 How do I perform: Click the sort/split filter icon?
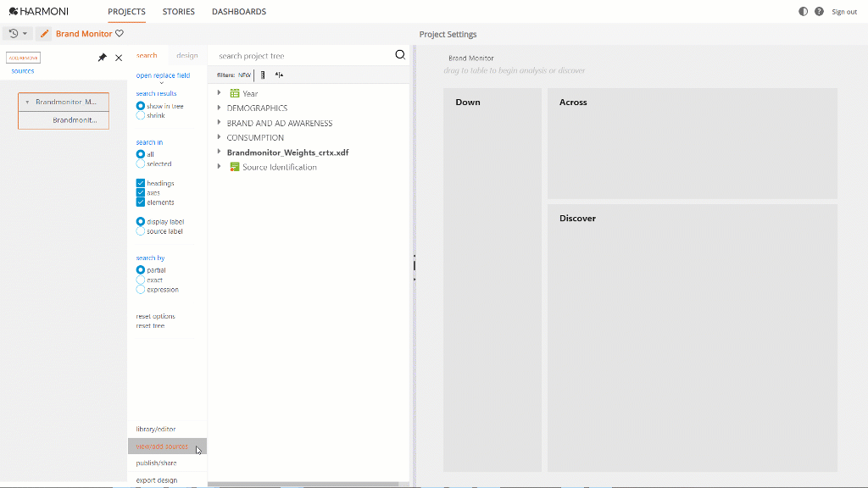click(279, 75)
